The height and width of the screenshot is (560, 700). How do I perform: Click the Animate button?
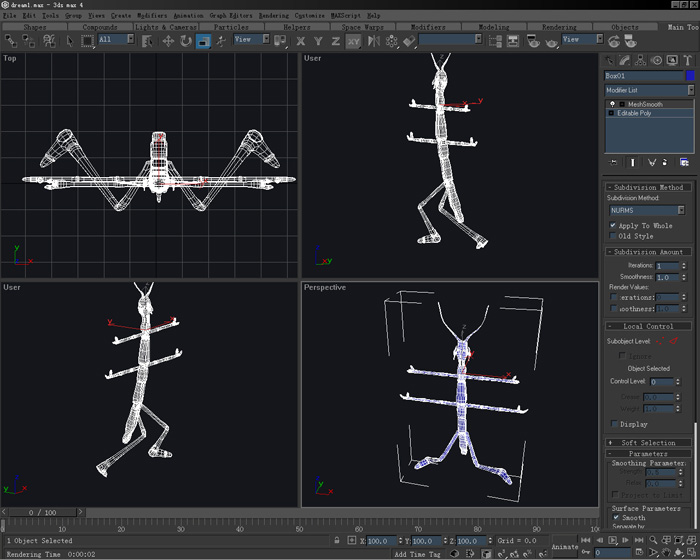[565, 547]
